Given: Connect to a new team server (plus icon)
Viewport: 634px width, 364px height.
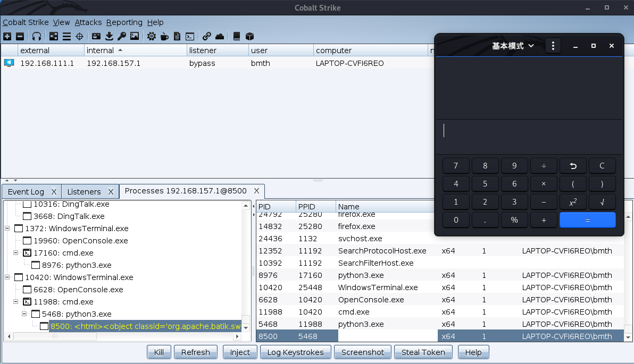Looking at the screenshot, I should pyautogui.click(x=7, y=36).
